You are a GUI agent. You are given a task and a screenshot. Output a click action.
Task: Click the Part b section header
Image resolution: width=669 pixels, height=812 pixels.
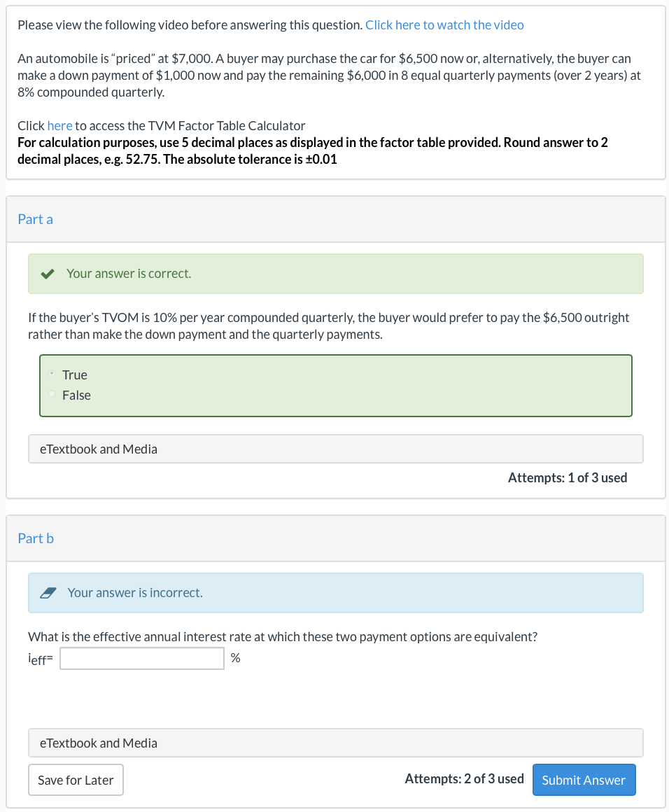tap(36, 538)
